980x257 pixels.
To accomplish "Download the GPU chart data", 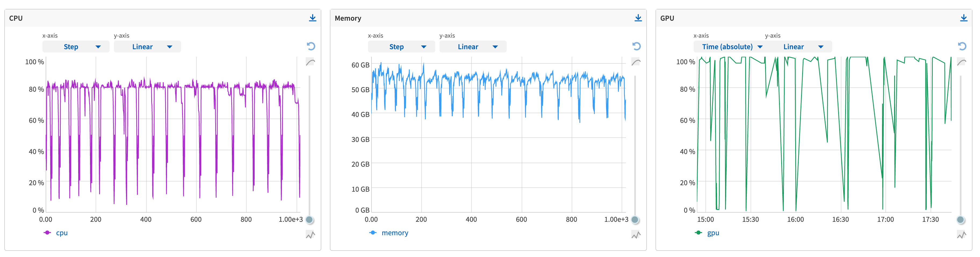I will pos(964,18).
